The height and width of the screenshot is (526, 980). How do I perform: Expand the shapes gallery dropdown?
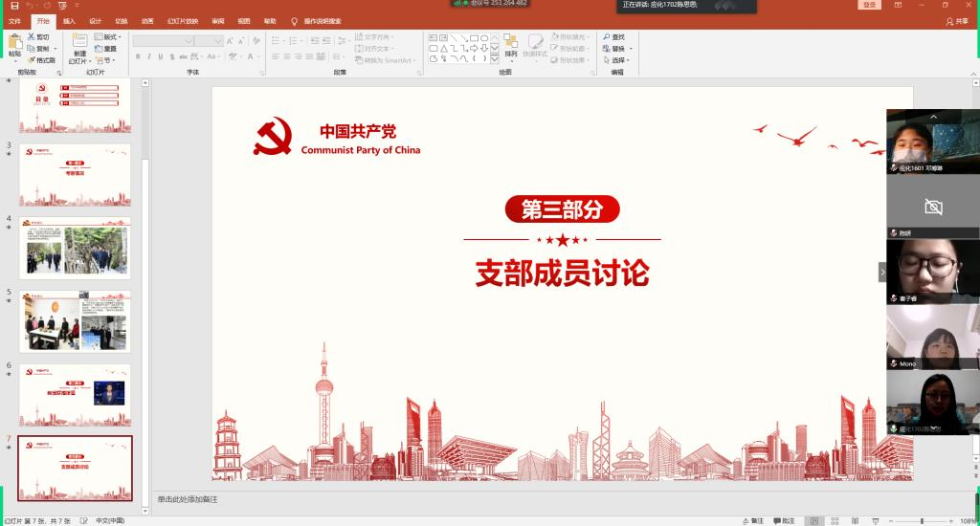pyautogui.click(x=495, y=59)
